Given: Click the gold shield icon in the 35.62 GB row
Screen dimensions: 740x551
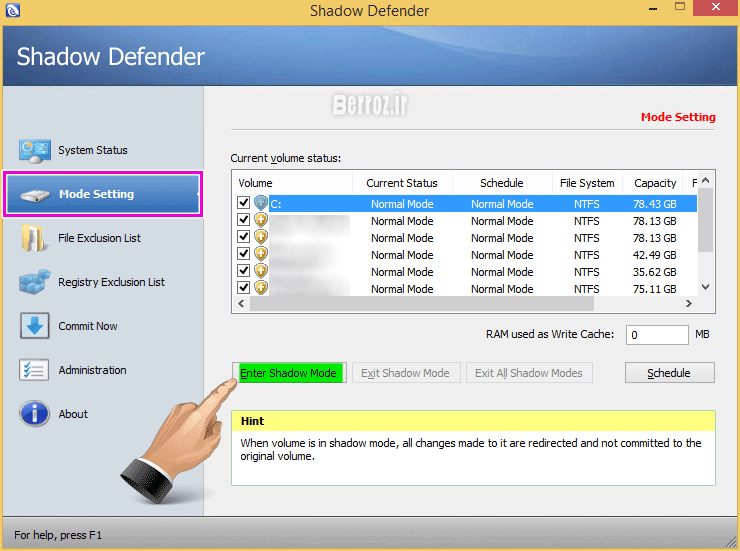Looking at the screenshot, I should 261,271.
